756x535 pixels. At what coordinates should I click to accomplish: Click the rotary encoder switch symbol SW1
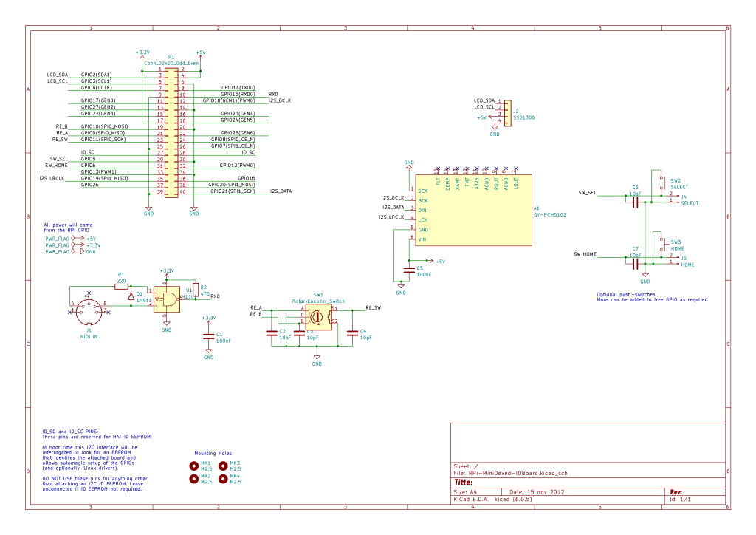click(x=319, y=317)
